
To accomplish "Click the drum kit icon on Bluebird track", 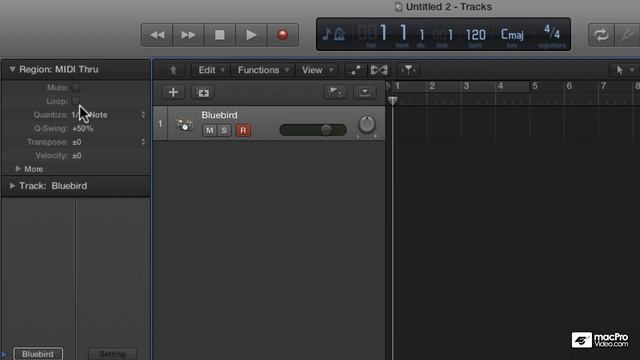I will click(184, 124).
